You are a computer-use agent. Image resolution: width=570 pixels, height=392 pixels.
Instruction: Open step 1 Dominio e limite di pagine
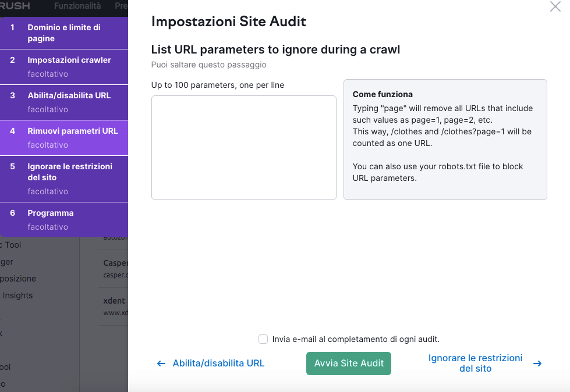pos(63,33)
